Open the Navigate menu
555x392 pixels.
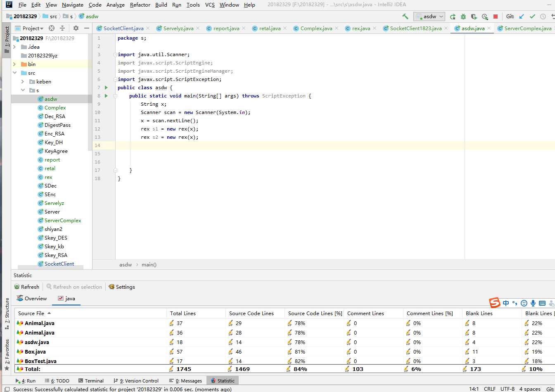(x=73, y=5)
